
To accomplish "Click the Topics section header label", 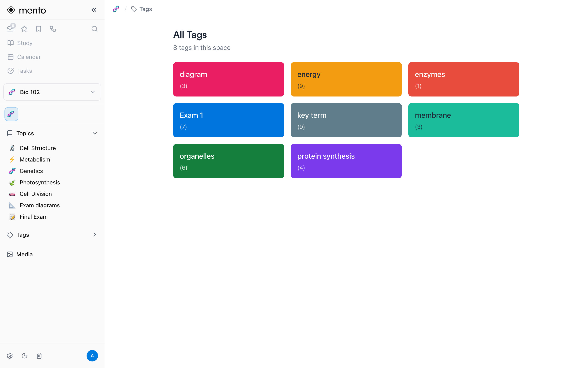I will [25, 133].
